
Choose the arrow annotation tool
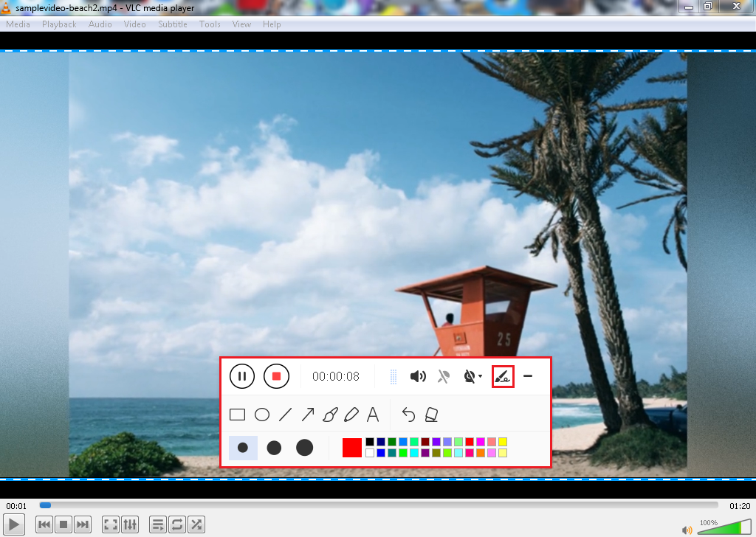(x=307, y=414)
